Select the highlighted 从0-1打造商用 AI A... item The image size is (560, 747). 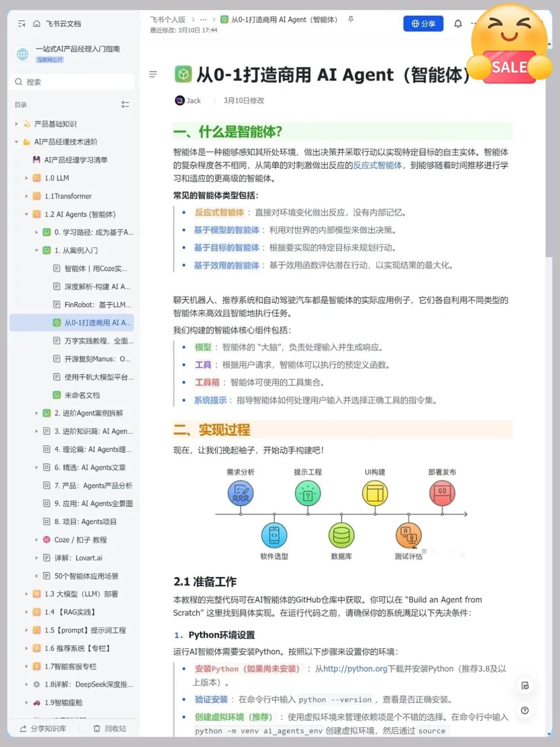[72, 323]
